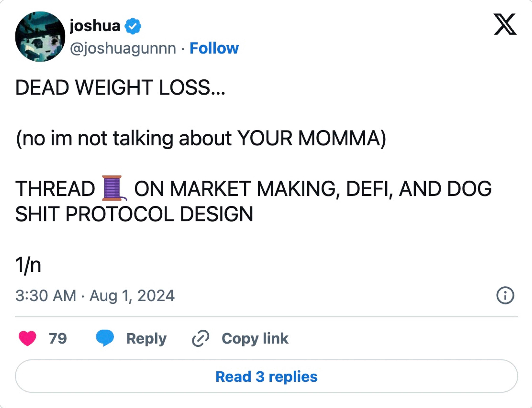This screenshot has height=408, width=532.
Task: Open joshua's profile picture
Action: point(40,37)
